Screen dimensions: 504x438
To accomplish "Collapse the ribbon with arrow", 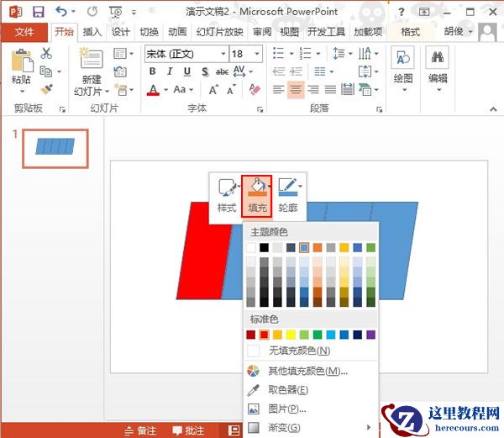I will tap(493, 109).
